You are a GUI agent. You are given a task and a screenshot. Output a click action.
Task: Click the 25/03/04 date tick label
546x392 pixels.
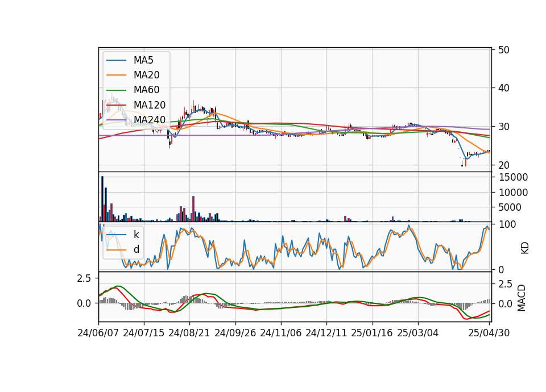(417, 333)
